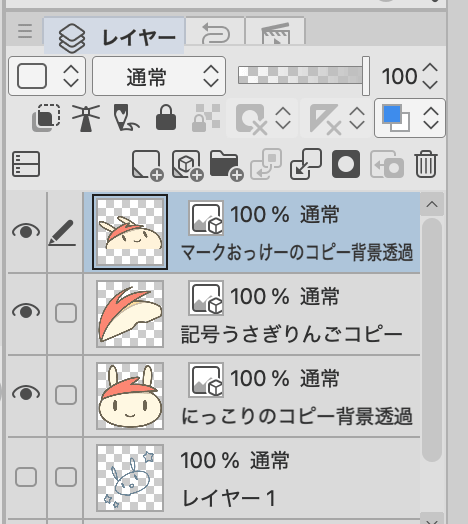The height and width of the screenshot is (524, 468).
Task: Select layer name マークおっけーのコピー背景透過
Action: pos(297,252)
